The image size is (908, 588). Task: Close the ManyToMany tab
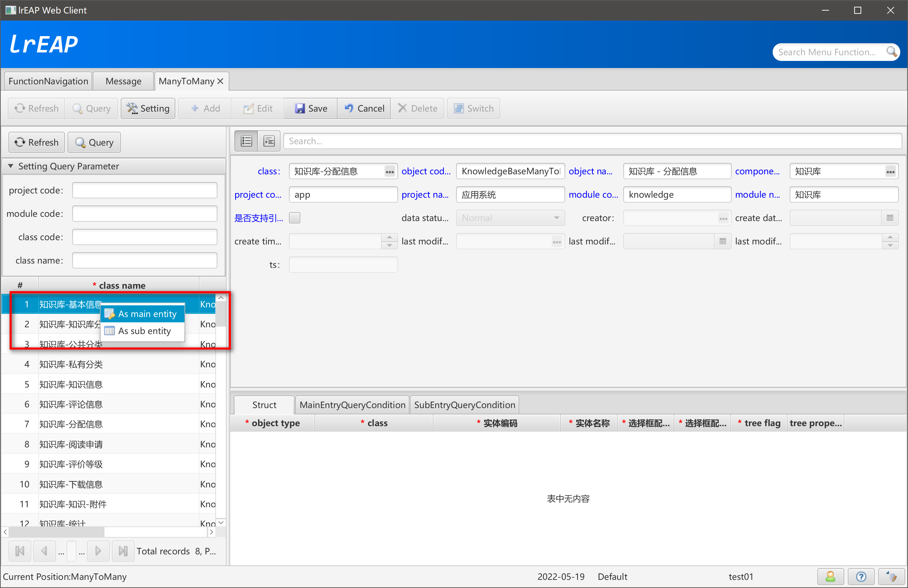(220, 81)
